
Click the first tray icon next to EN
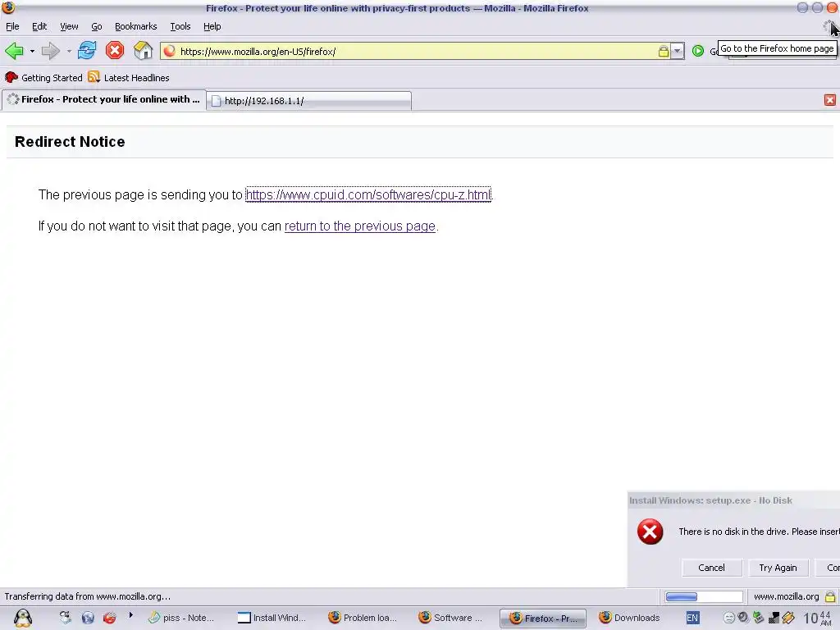point(729,618)
